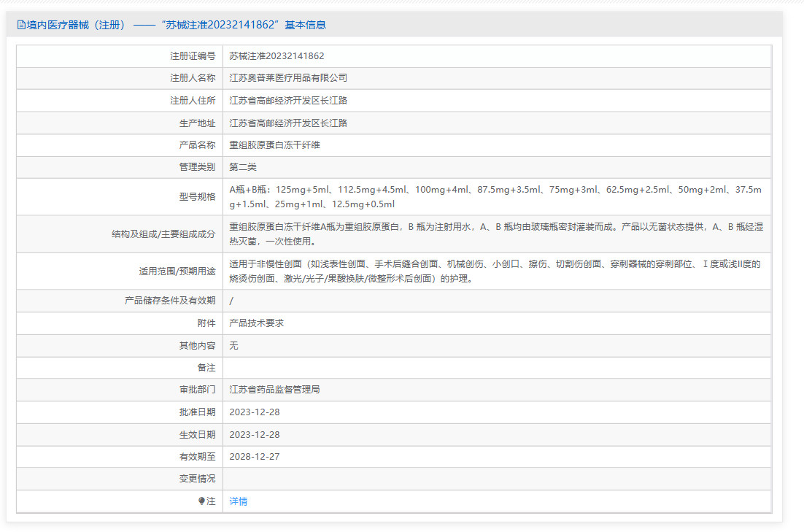Click the lightbulb icon beside 注
804x532 pixels.
click(202, 501)
